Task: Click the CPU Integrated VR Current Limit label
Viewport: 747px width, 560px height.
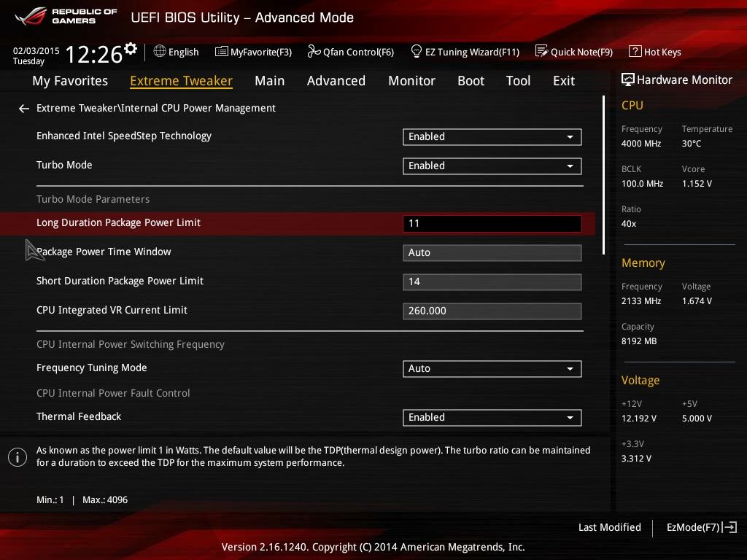Action: point(112,310)
